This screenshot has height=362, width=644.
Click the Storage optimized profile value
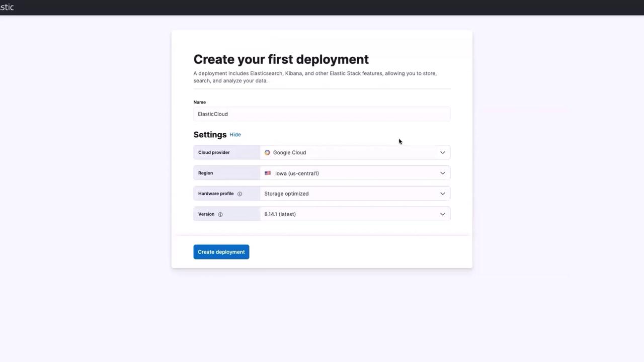click(x=286, y=194)
